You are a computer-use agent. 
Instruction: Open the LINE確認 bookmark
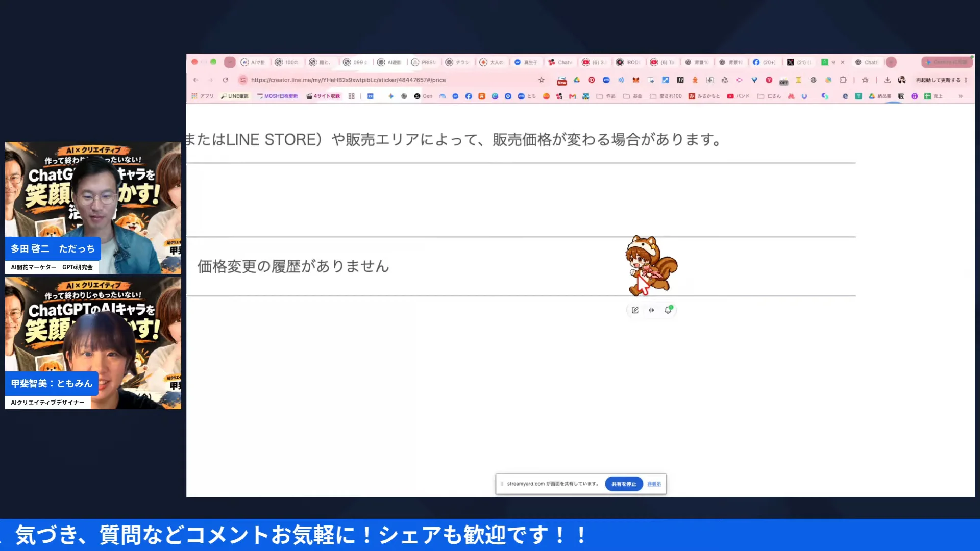click(235, 96)
